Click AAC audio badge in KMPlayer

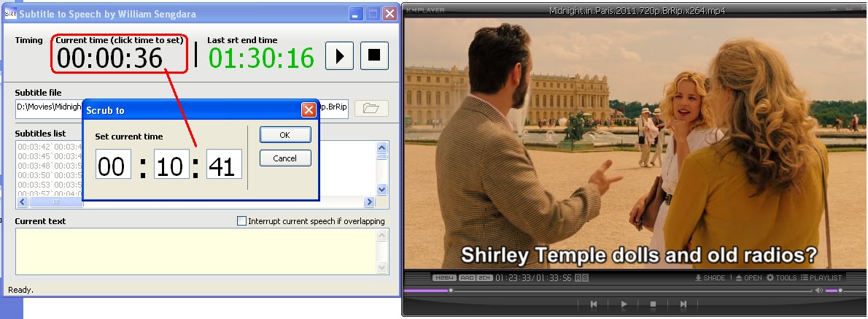468,277
